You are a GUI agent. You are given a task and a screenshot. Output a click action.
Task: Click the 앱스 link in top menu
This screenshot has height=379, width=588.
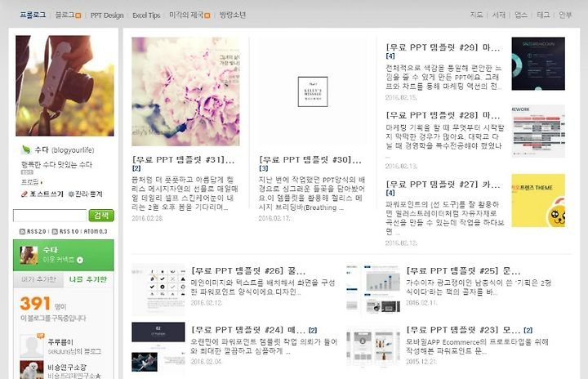[x=521, y=15]
